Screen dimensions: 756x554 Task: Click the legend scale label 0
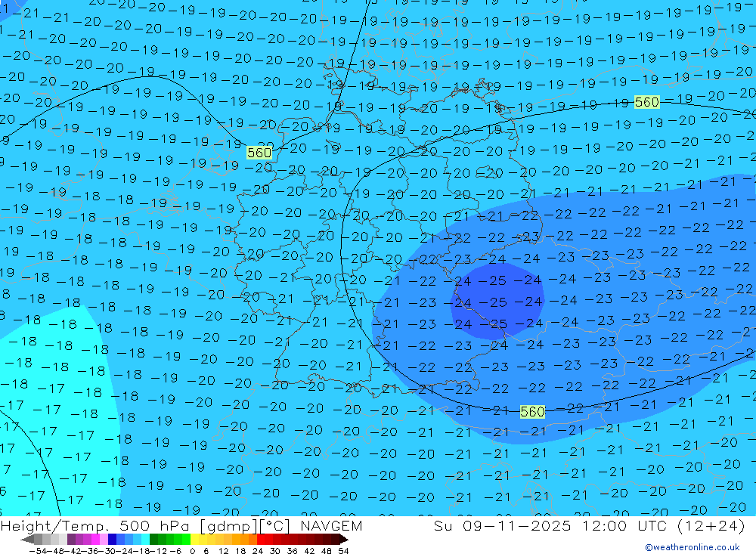point(192,551)
